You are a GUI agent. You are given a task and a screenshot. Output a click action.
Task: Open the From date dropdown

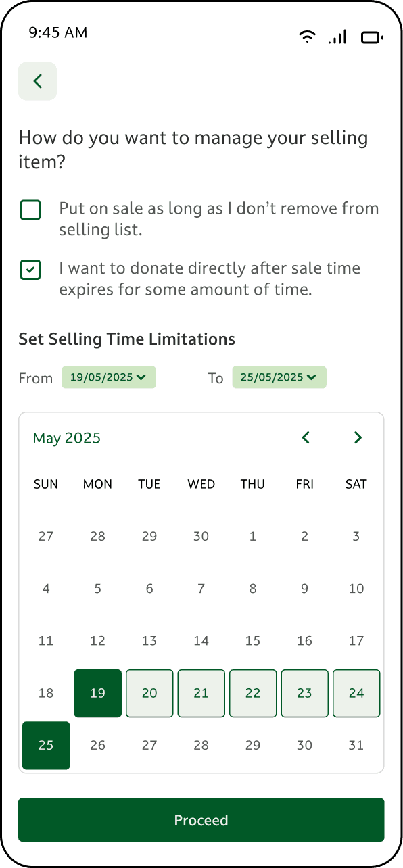point(109,377)
